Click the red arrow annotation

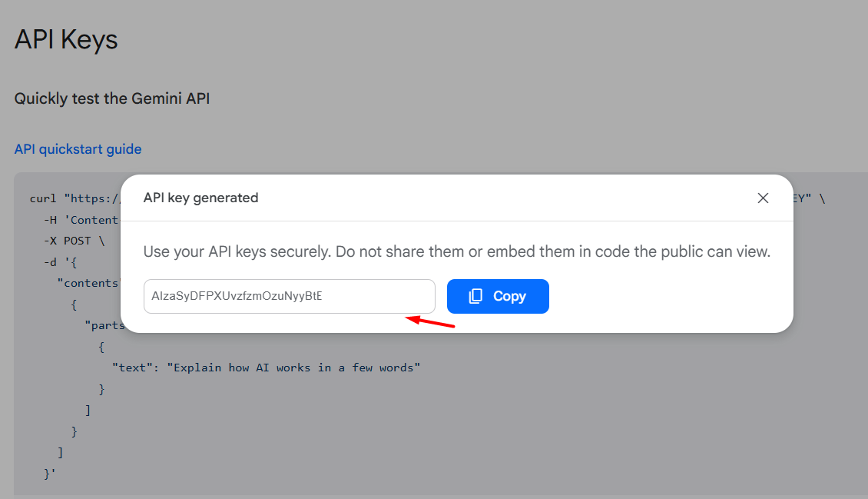(x=430, y=321)
